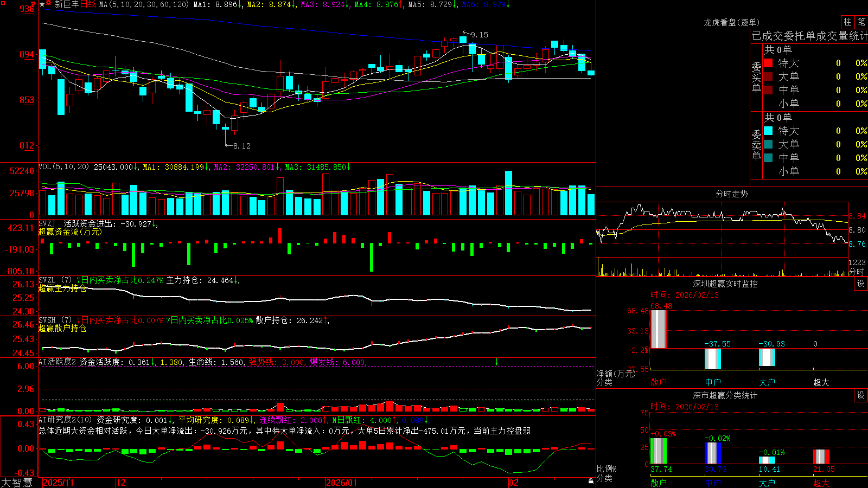Click the small red marker before 936 price

pyautogui.click(x=3, y=3)
